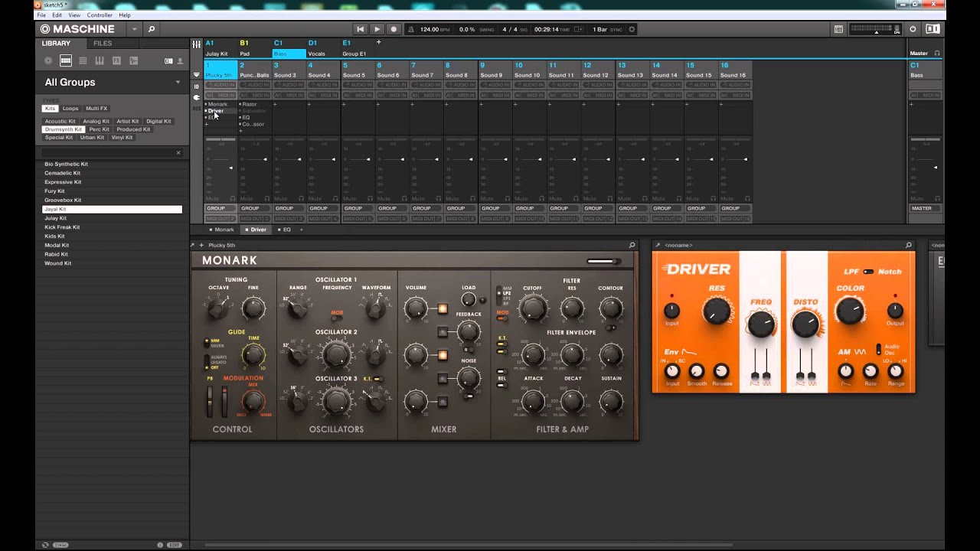The width and height of the screenshot is (980, 551).
Task: Open the AUDIO IN selector of Sound 4
Action: point(322,85)
